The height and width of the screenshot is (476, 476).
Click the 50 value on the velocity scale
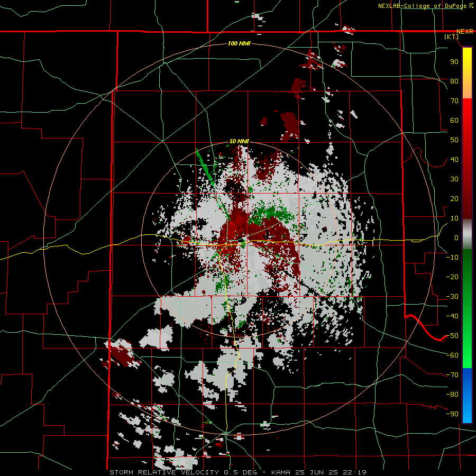point(454,140)
